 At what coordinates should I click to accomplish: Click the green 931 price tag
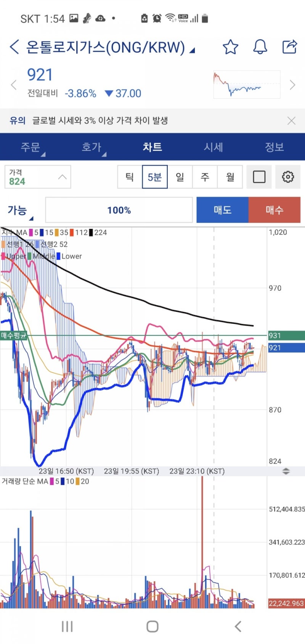tap(286, 336)
